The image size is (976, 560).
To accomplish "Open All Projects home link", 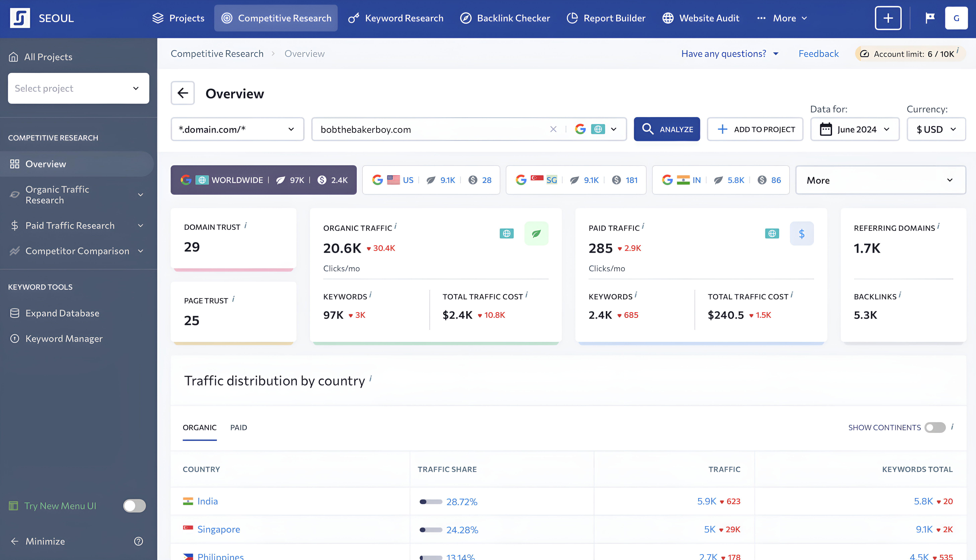I will [41, 57].
